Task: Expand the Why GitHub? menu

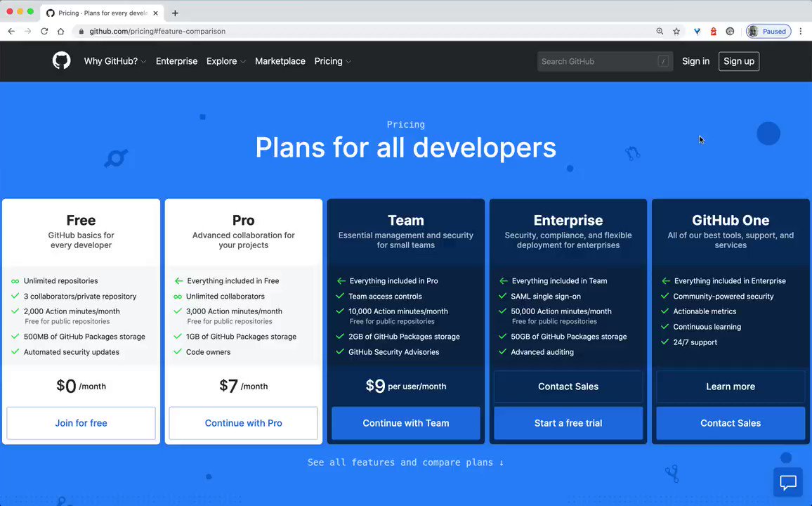Action: tap(115, 61)
